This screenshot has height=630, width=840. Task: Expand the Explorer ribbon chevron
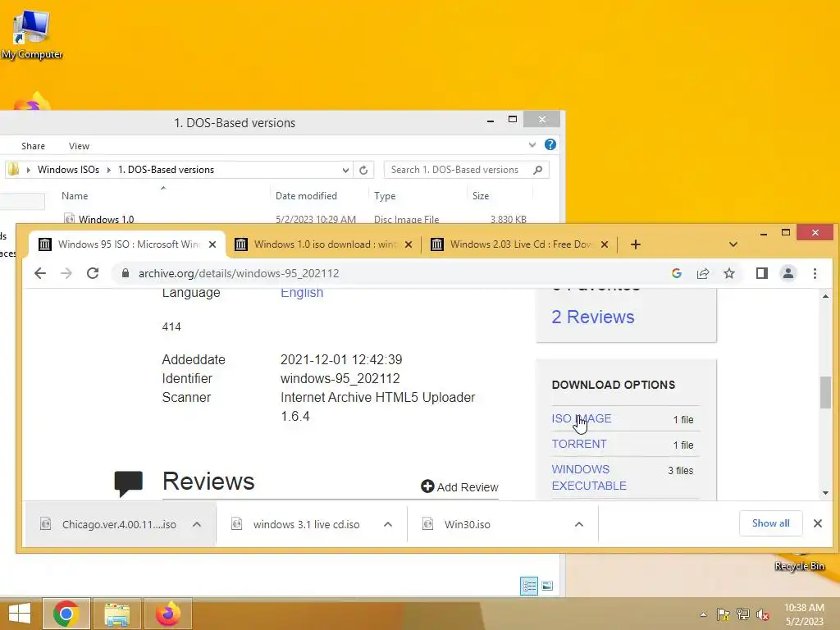click(532, 144)
